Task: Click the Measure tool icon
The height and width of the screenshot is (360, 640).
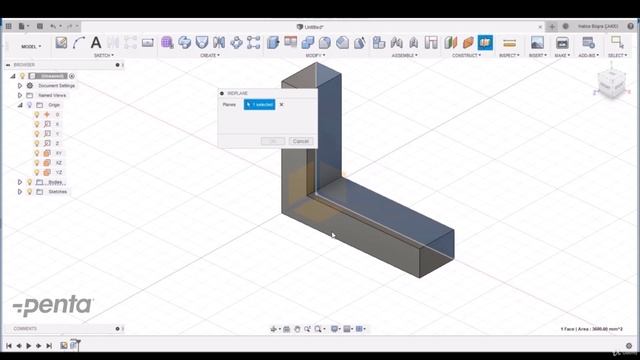Action: [509, 42]
